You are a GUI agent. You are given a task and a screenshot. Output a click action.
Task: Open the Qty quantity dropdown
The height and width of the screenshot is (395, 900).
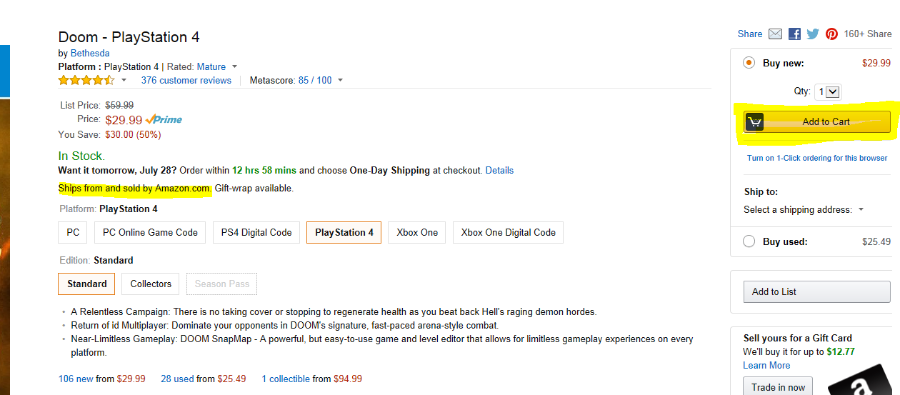828,92
